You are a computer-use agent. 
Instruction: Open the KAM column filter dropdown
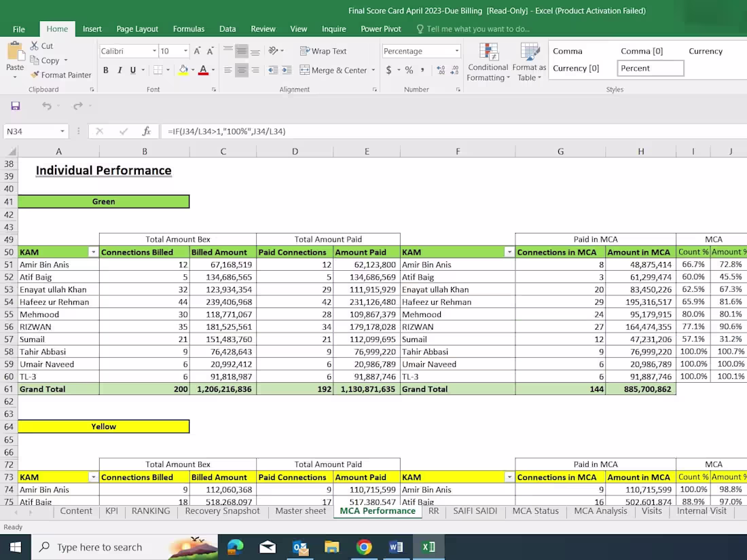click(94, 252)
